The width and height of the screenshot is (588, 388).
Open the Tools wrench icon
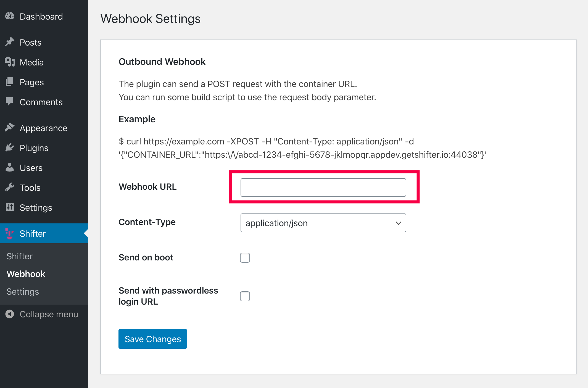pos(10,187)
